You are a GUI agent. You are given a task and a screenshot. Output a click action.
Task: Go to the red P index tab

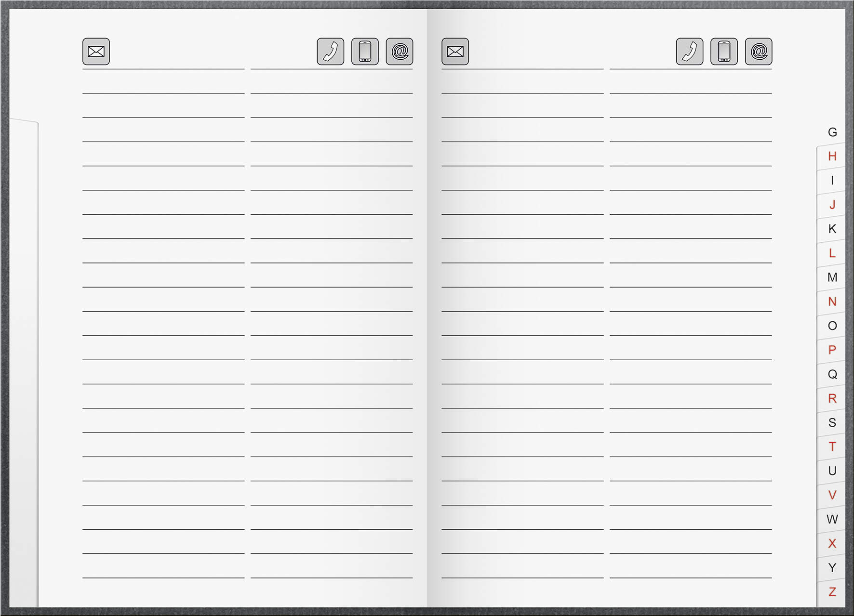pos(832,350)
